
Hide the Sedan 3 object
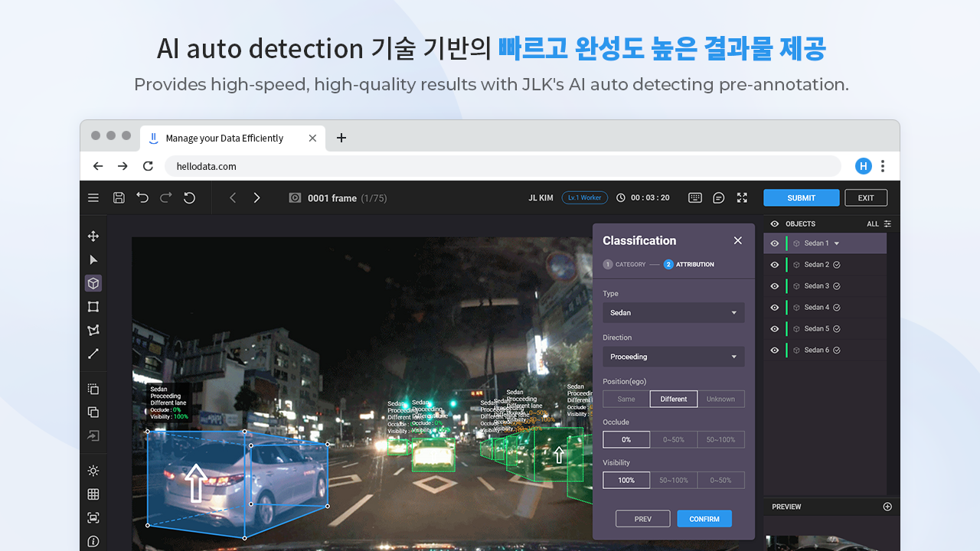coord(774,286)
